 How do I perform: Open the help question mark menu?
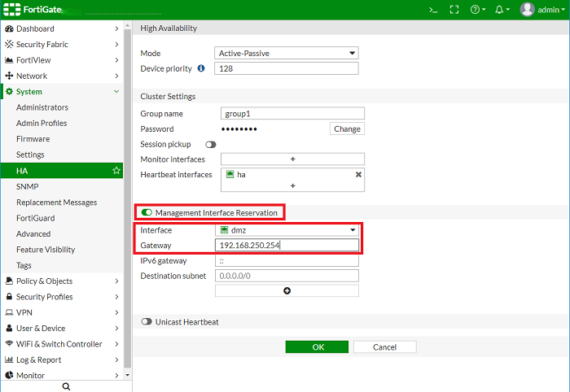(477, 10)
